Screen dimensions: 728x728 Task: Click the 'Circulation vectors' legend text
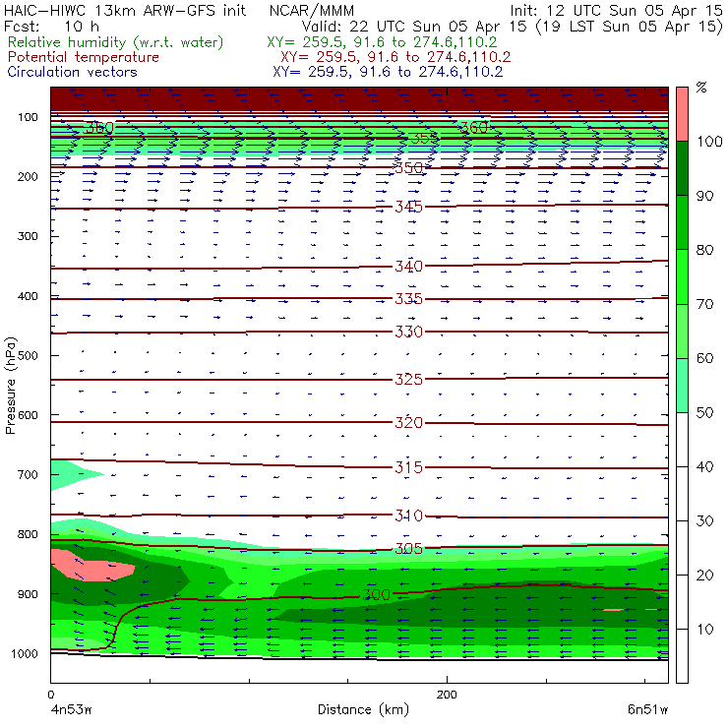(x=72, y=72)
